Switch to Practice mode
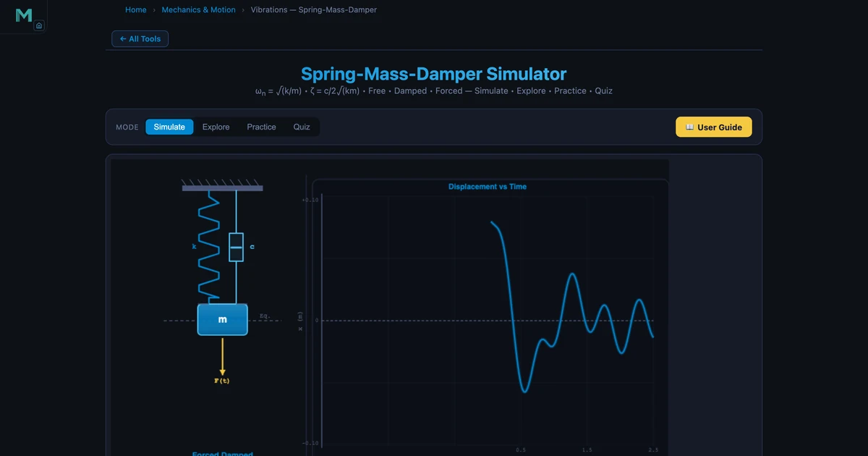This screenshot has width=868, height=456. 261,127
